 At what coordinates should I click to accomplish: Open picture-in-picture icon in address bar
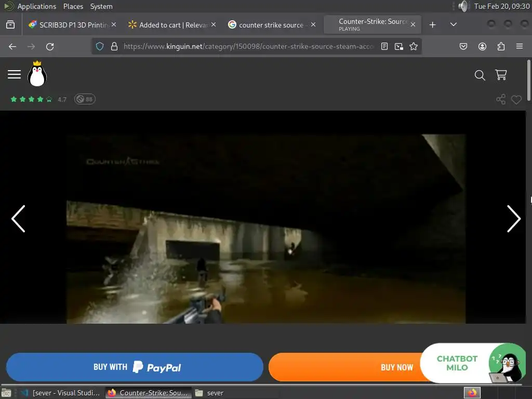click(x=399, y=46)
